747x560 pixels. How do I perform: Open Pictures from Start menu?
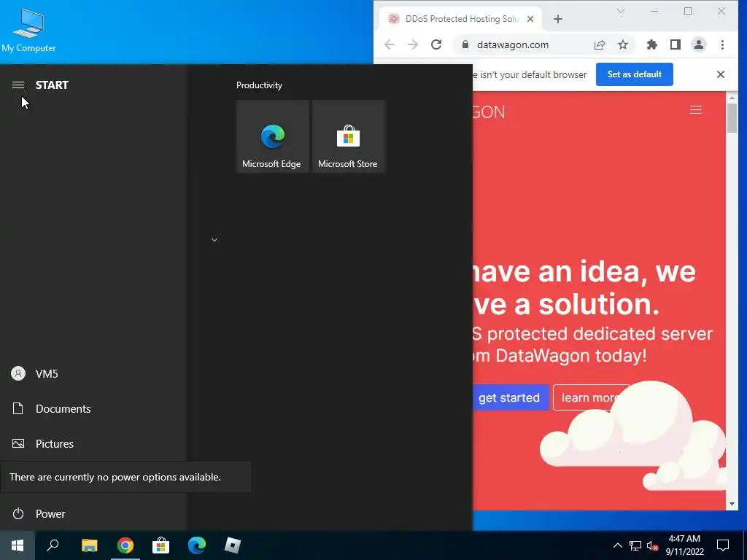click(43, 444)
